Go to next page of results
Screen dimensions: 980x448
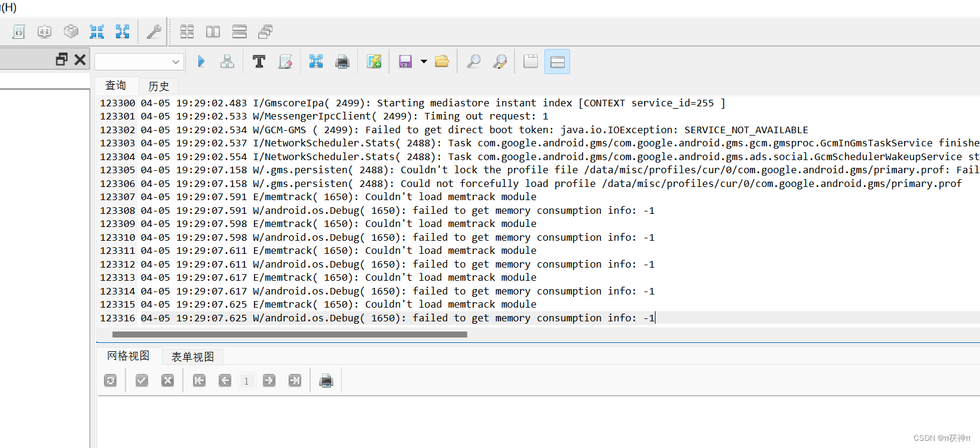(x=269, y=381)
